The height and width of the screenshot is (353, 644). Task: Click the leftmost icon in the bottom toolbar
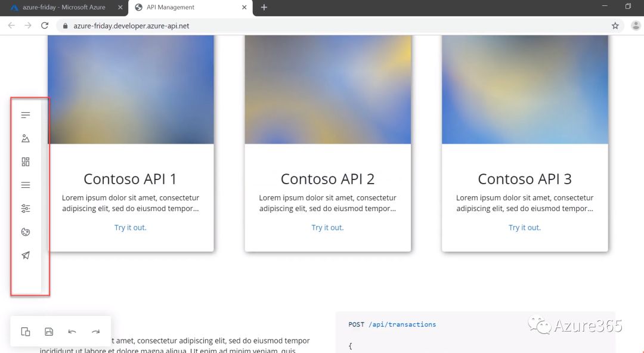point(26,332)
